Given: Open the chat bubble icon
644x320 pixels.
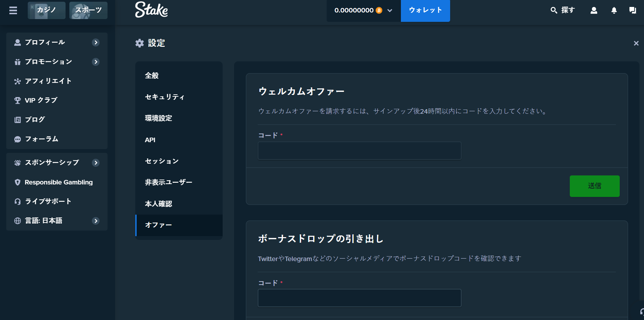Looking at the screenshot, I should tap(633, 10).
